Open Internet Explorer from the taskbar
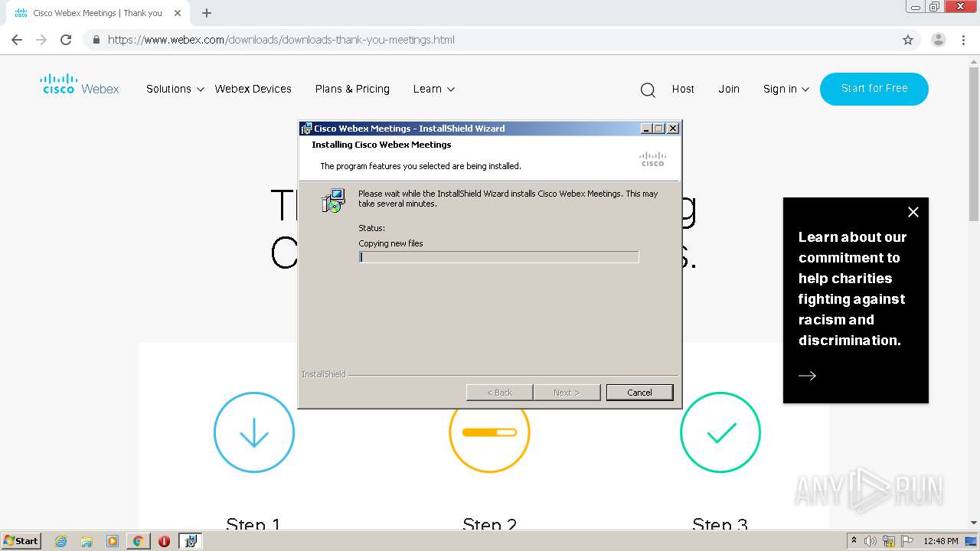Viewport: 980px width, 551px height. pos(61,541)
